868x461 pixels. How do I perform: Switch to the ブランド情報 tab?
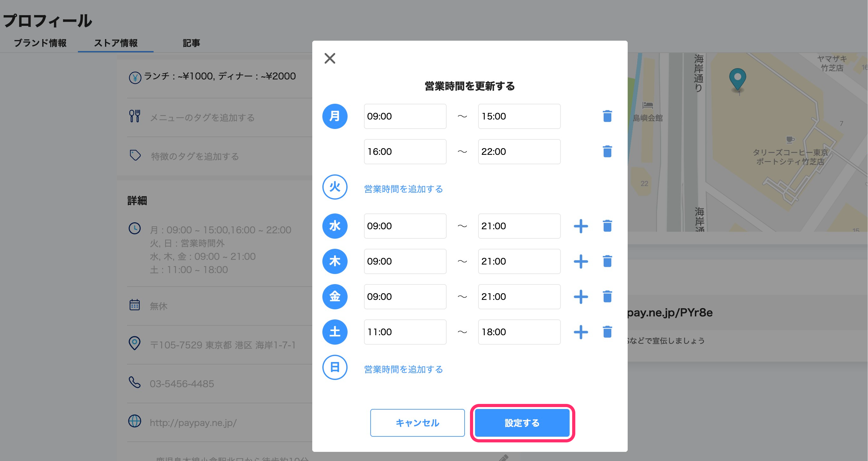(x=40, y=43)
